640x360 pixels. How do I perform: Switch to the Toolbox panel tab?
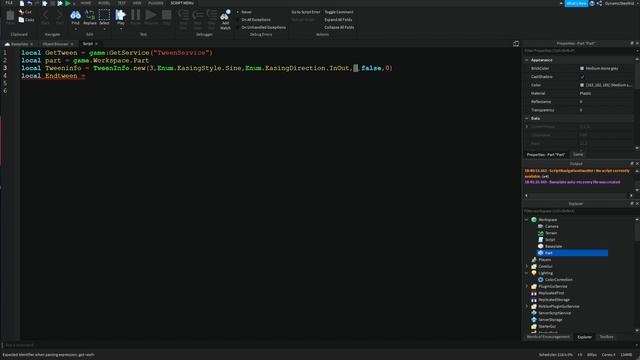click(606, 337)
